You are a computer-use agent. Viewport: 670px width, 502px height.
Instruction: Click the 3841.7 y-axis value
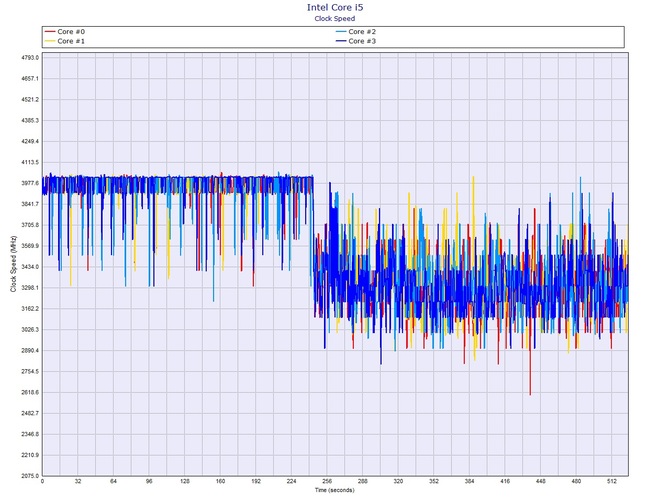[x=30, y=204]
